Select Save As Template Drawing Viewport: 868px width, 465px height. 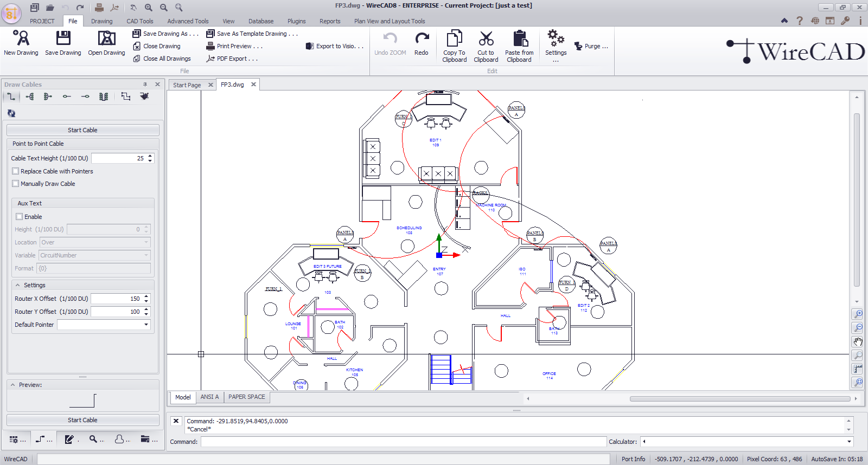point(252,34)
